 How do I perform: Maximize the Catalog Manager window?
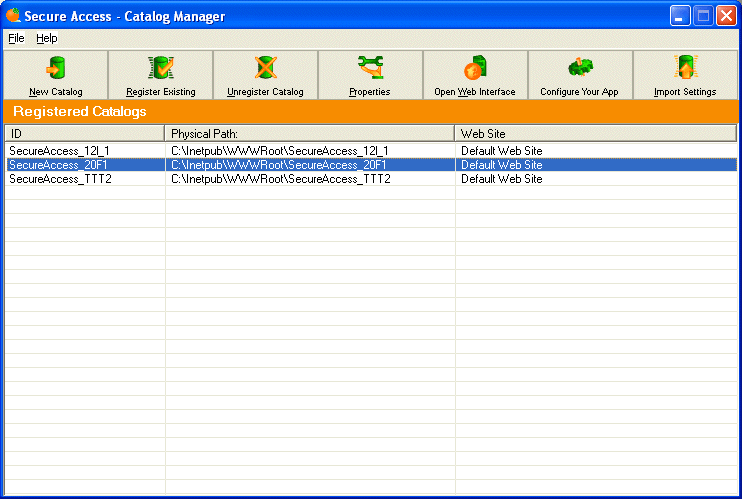pos(703,16)
